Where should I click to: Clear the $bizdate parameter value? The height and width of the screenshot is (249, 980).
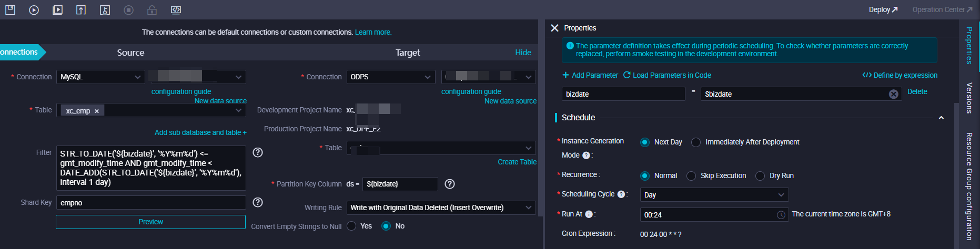[893, 94]
